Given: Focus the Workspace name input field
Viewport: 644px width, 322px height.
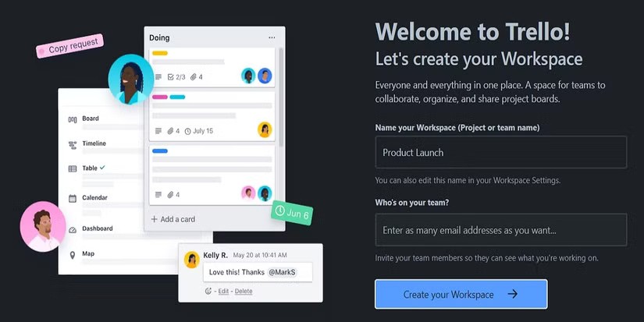Looking at the screenshot, I should click(x=500, y=153).
